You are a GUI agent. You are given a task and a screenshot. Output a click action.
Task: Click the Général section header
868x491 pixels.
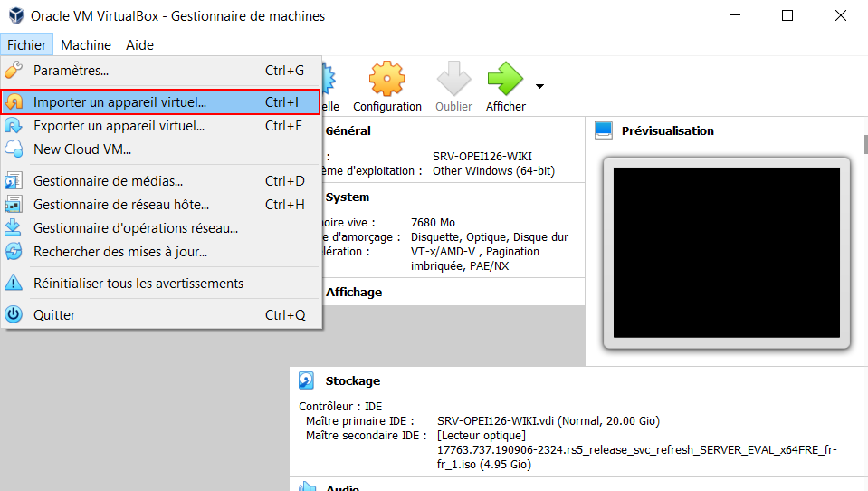[348, 130]
